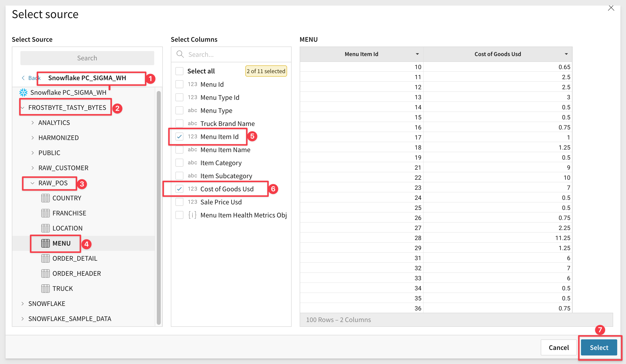626x364 pixels.
Task: Go back using the Back link
Action: [30, 78]
